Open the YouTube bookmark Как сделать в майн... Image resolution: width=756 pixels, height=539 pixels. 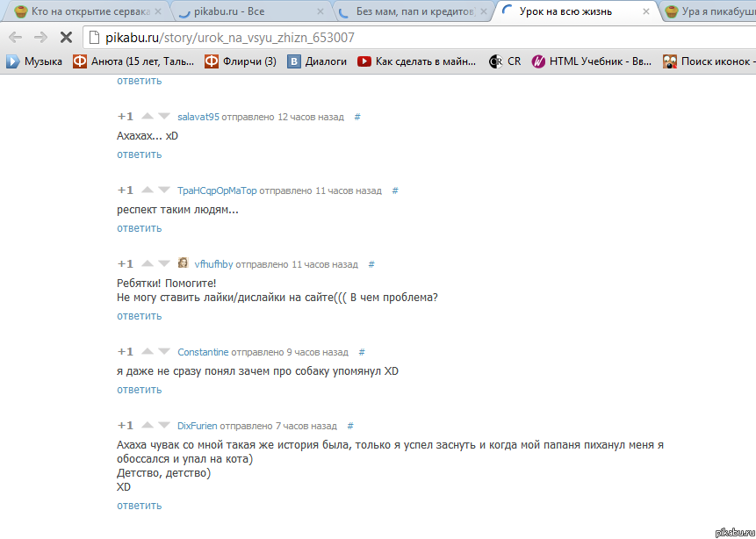coord(417,61)
